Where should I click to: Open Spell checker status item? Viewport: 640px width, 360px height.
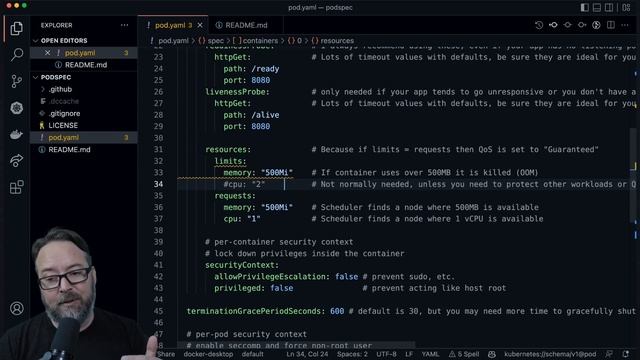464,354
